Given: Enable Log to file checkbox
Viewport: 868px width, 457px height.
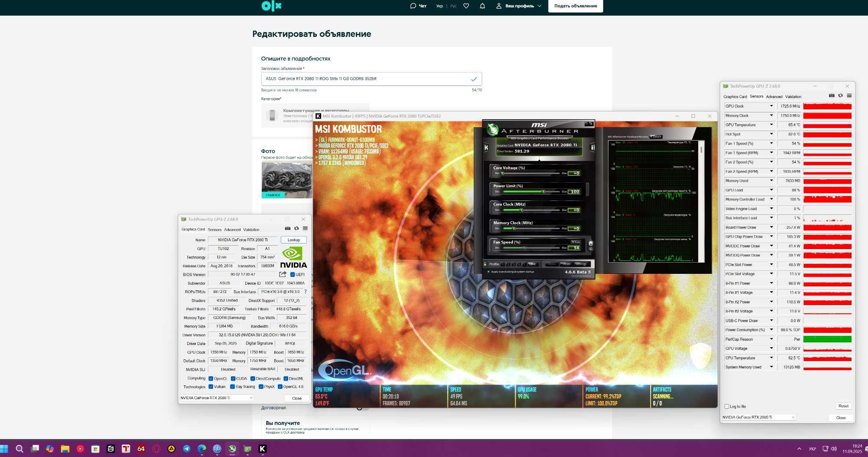Looking at the screenshot, I should click(727, 407).
